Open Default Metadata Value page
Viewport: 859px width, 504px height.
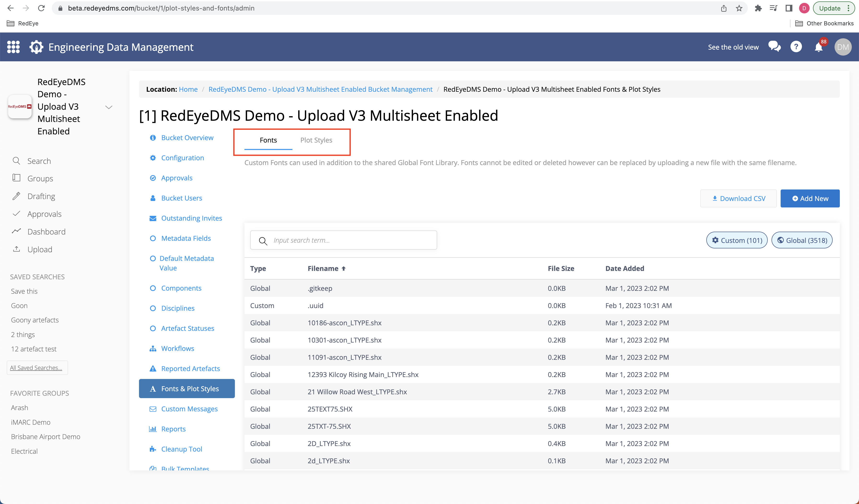186,263
